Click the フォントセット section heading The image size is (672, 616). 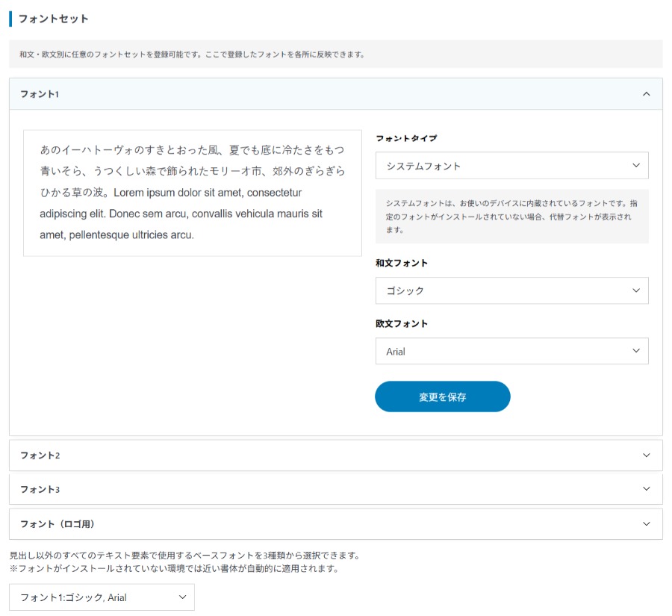click(x=53, y=19)
